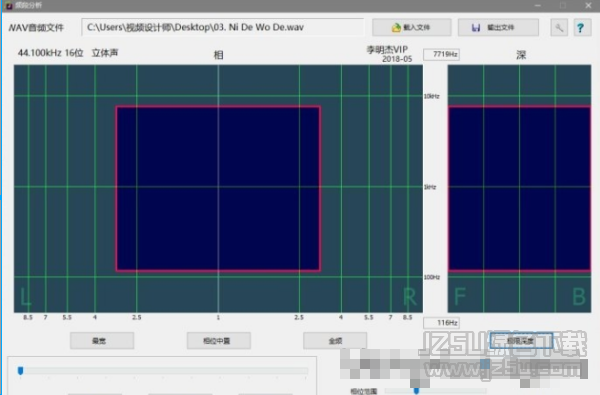Viewport: 600px width, 395px height.
Task: Click the F letter in the depth graph
Action: point(460,297)
